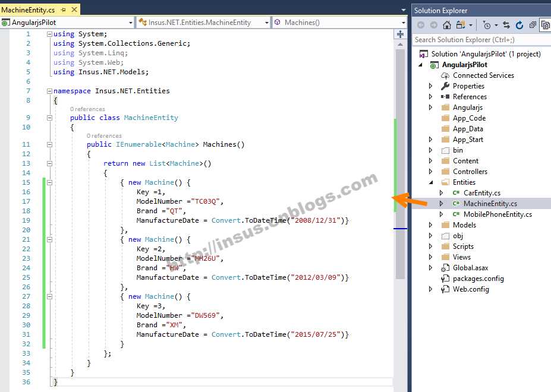Expand the References node

[431, 97]
